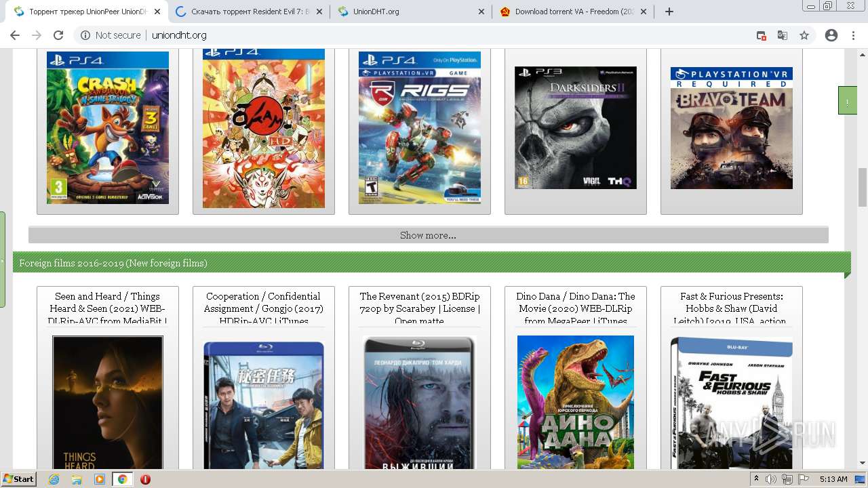Open the volume speaker tray icon

tap(771, 479)
